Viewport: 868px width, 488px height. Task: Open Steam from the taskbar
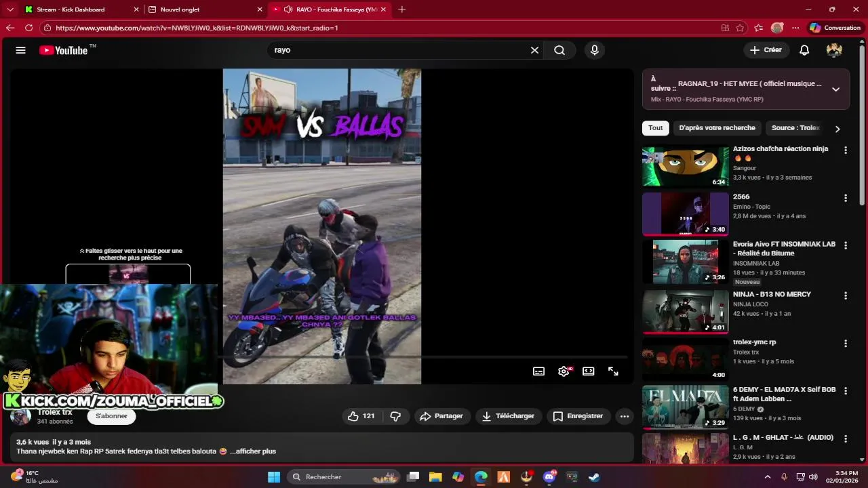tap(594, 477)
